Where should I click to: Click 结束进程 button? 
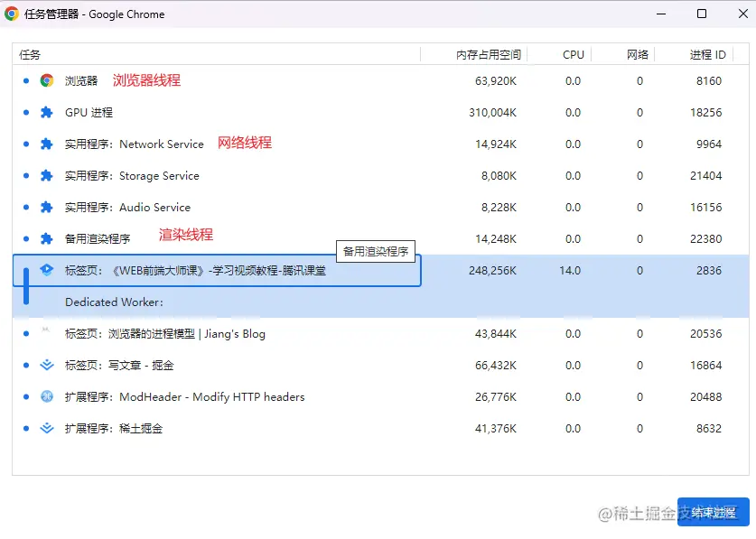pos(713,512)
